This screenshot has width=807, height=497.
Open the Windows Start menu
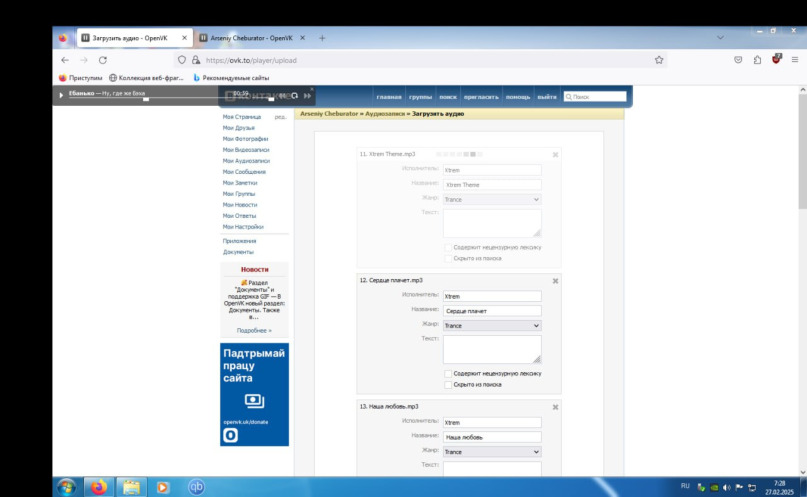[x=66, y=487]
